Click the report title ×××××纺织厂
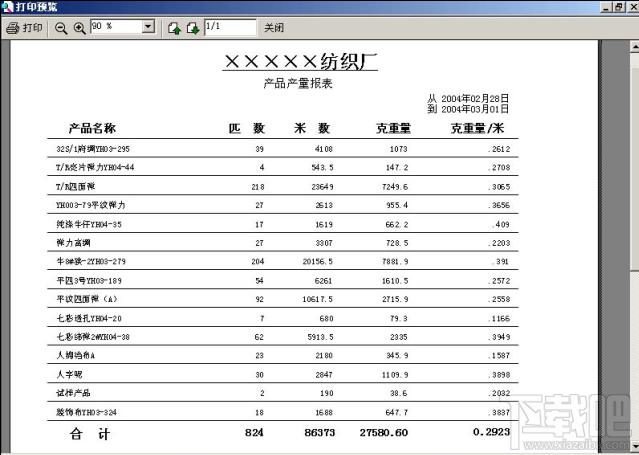 300,62
